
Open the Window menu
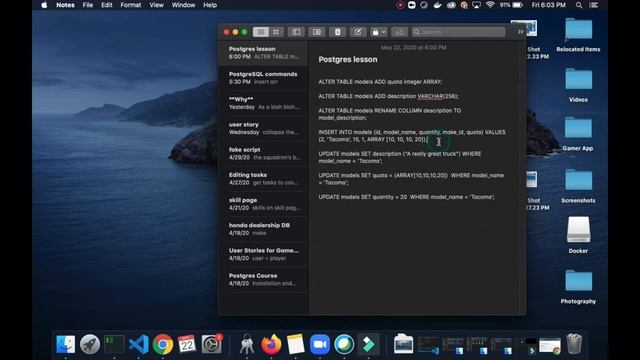tap(183, 5)
